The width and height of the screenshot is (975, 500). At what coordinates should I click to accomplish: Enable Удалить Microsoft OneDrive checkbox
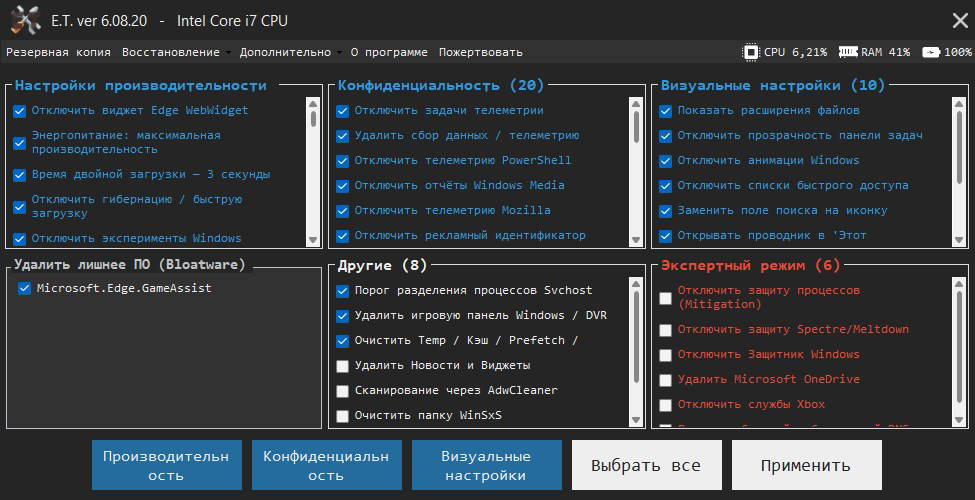coord(666,380)
